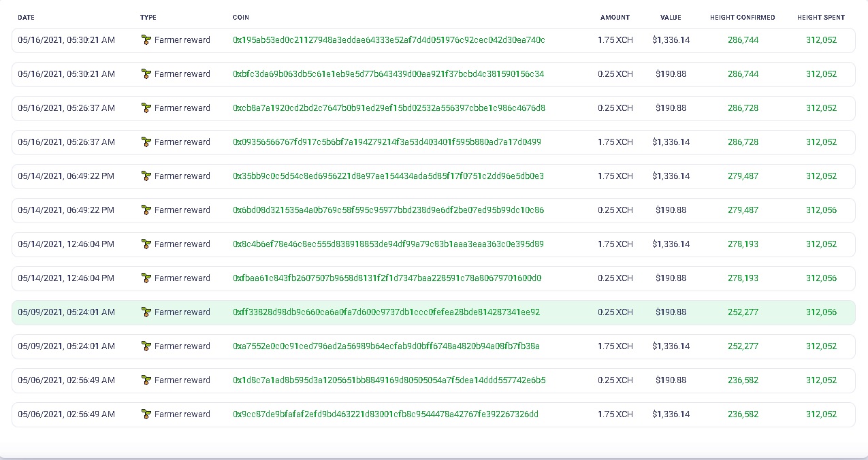Sort by HEIGHT SPENT column header
Screen dimensions: 868x460
(821, 18)
